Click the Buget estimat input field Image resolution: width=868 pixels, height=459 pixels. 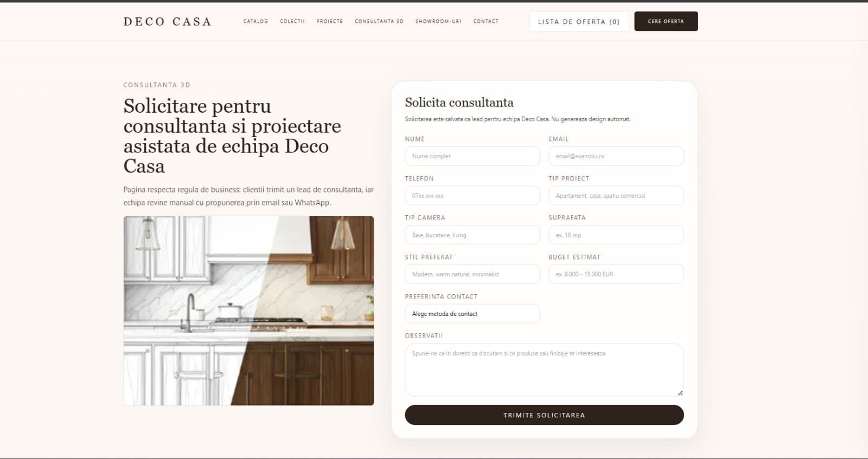pos(616,274)
